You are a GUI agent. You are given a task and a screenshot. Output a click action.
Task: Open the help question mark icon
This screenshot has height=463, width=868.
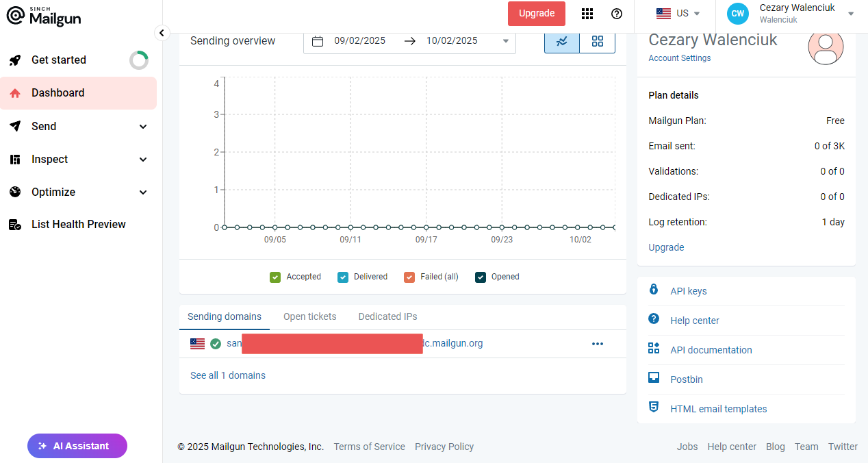617,14
